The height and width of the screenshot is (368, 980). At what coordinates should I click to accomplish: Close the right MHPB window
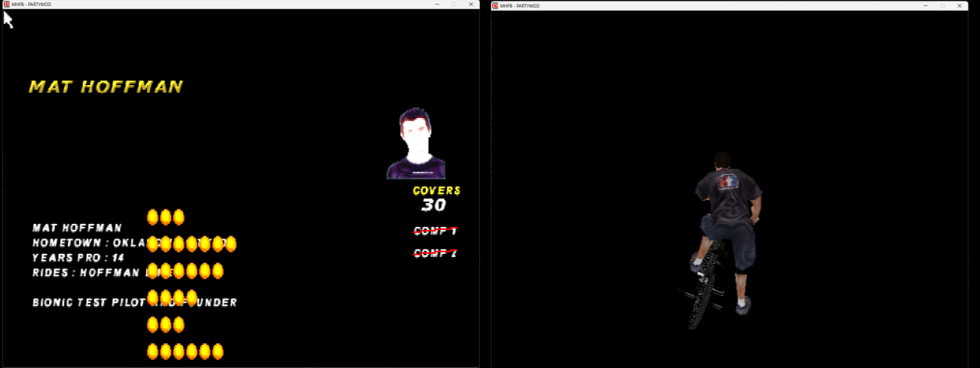click(959, 5)
